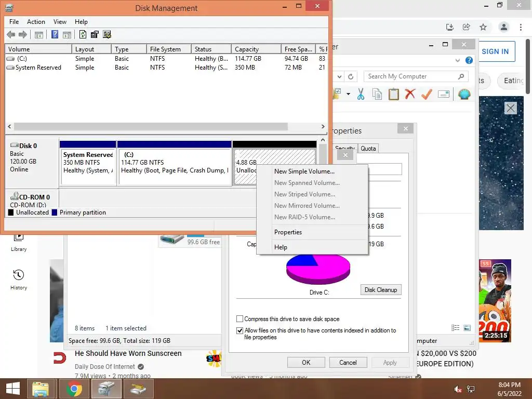Expand the Explorer ribbon chevron

point(458,60)
